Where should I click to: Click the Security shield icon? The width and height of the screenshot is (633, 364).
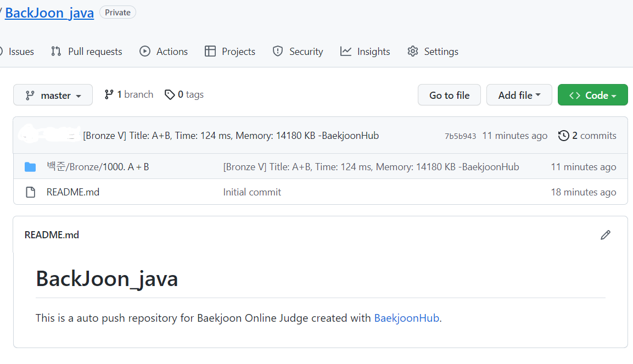click(x=278, y=51)
